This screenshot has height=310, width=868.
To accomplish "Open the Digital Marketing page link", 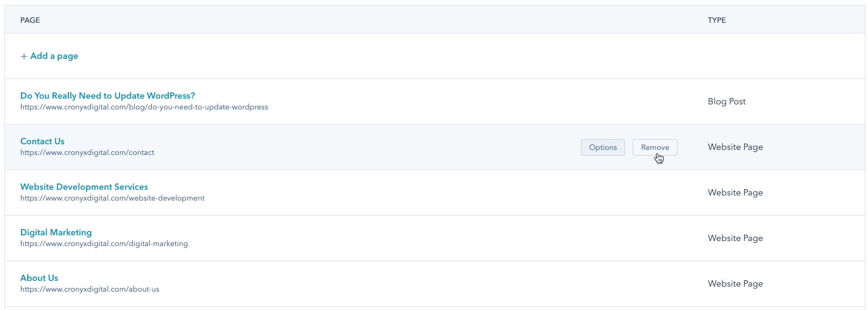I will tap(56, 232).
